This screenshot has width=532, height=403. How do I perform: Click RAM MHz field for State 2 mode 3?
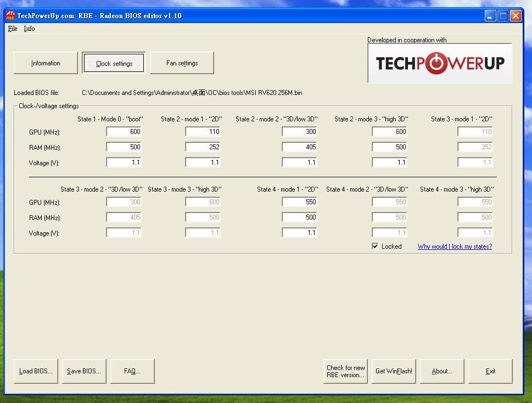tap(389, 147)
